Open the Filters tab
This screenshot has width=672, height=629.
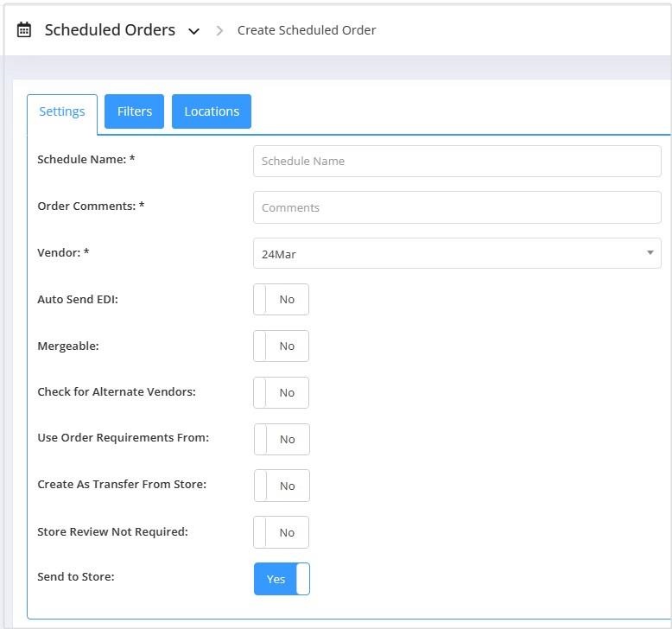[134, 111]
